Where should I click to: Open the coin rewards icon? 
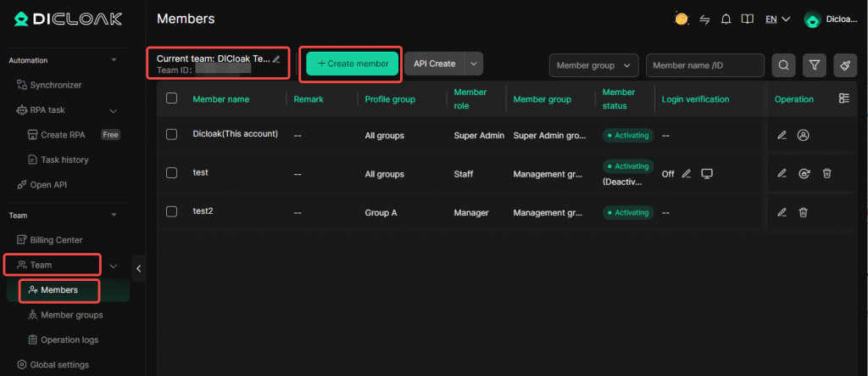click(x=681, y=20)
